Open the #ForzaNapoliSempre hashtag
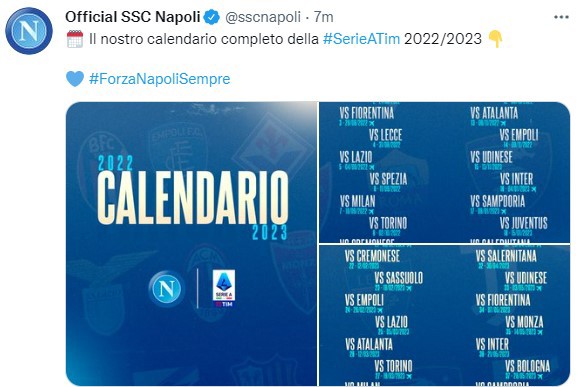This screenshot has height=387, width=583. click(x=160, y=79)
